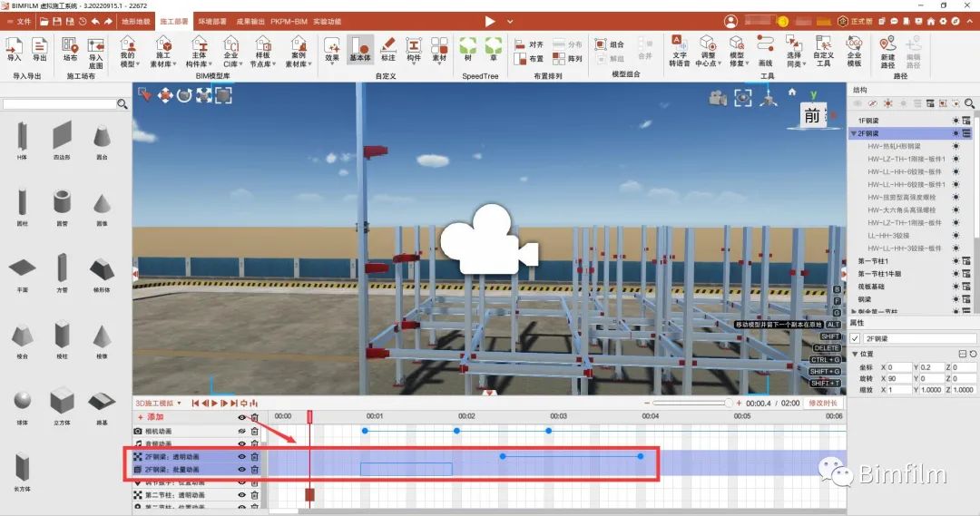Screen dimensions: 980x516
Task: Click 导入底图 import base map icon
Action: click(x=95, y=53)
